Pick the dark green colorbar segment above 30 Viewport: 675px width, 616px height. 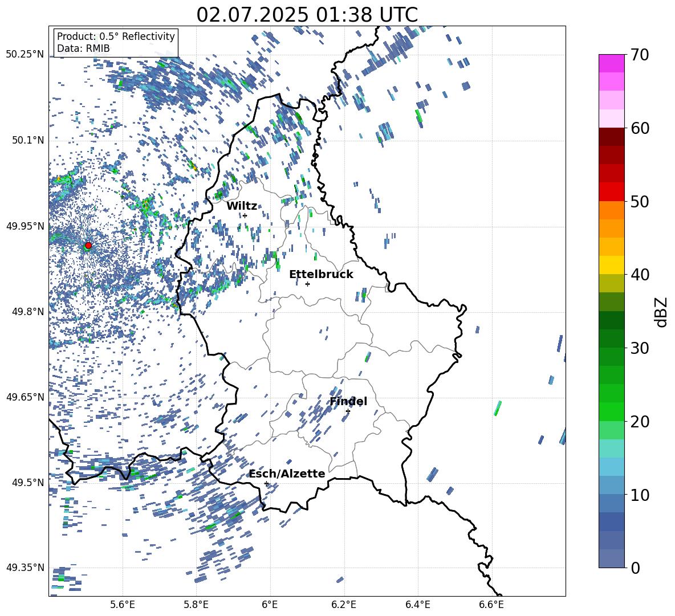(x=612, y=338)
